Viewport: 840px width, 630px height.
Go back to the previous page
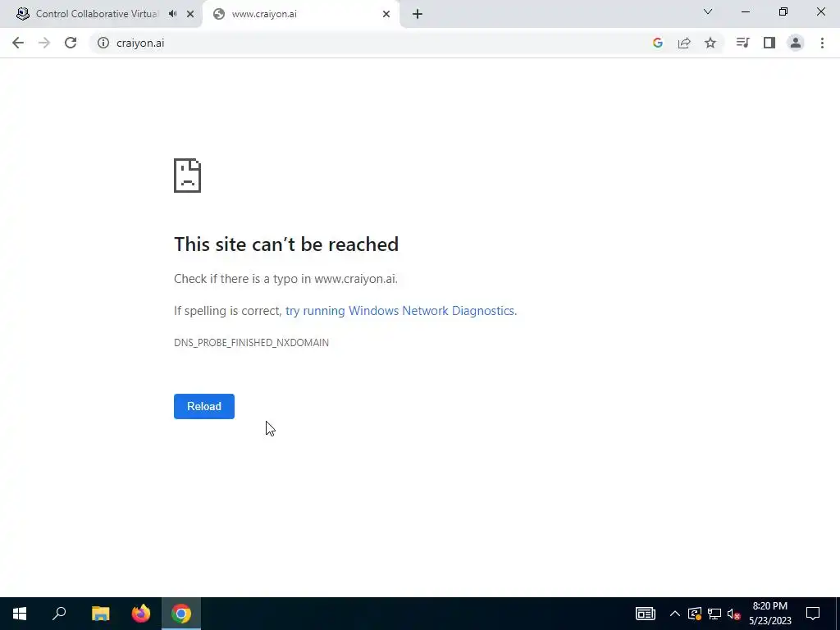(x=18, y=43)
